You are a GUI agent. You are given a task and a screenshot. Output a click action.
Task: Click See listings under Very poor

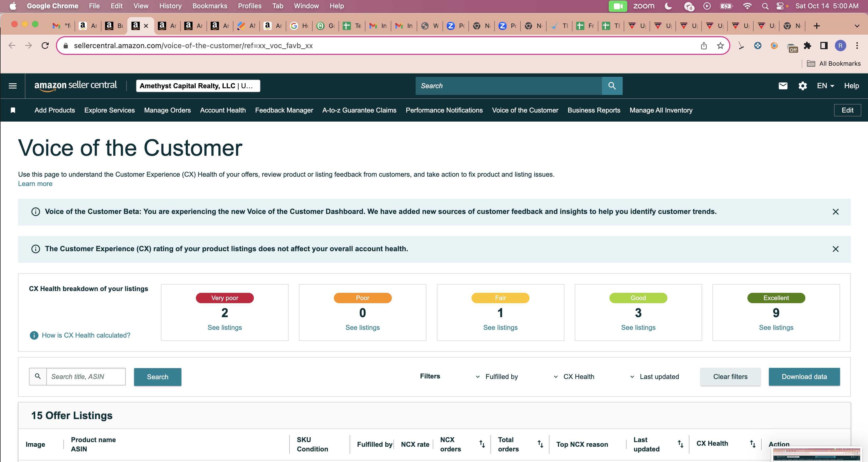tap(225, 328)
